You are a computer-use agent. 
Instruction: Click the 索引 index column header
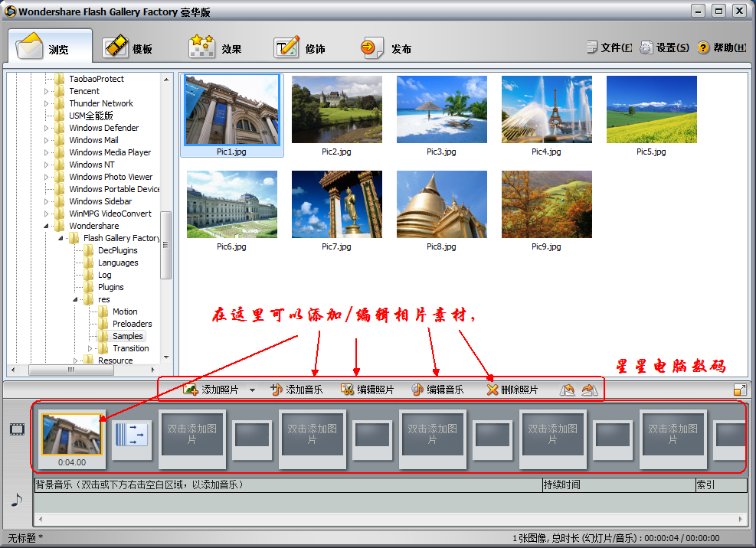721,485
